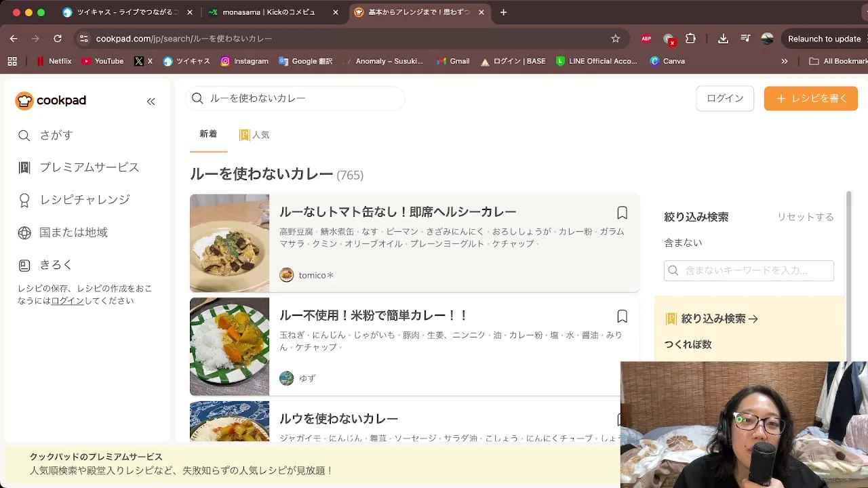Click the recipe search input field
This screenshot has width=868, height=488.
point(295,98)
